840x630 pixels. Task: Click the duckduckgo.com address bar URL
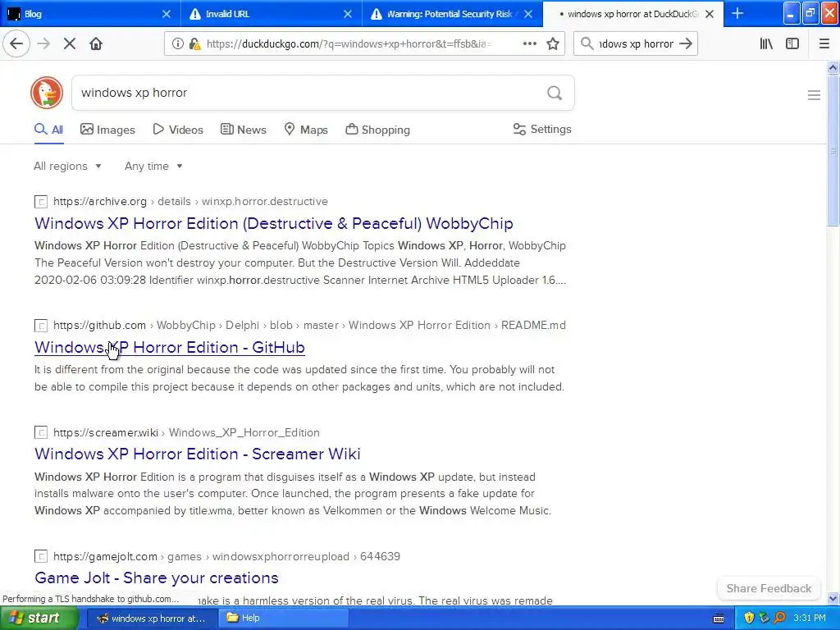348,44
